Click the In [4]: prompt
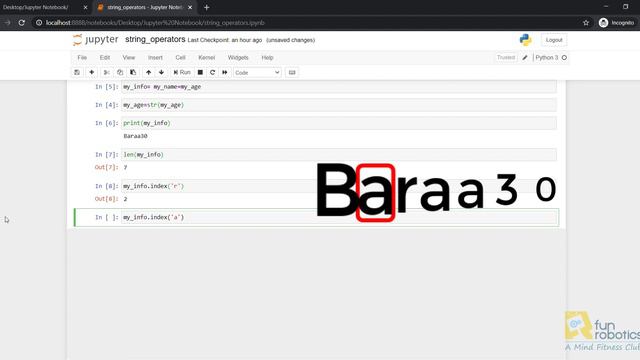 click(x=107, y=105)
